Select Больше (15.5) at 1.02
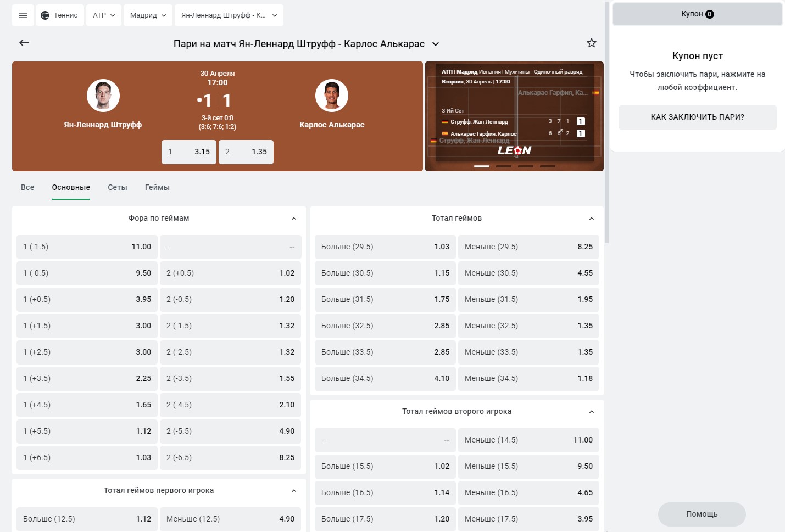This screenshot has width=785, height=532. (x=385, y=467)
